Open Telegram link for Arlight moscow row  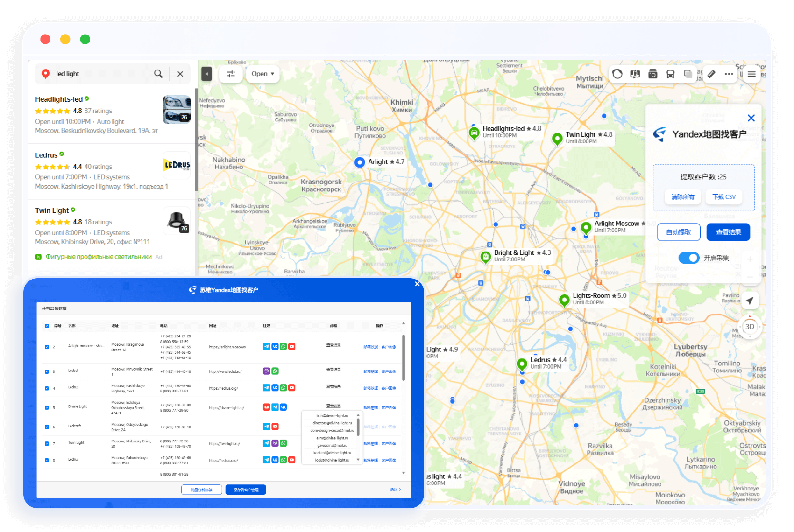pyautogui.click(x=266, y=346)
